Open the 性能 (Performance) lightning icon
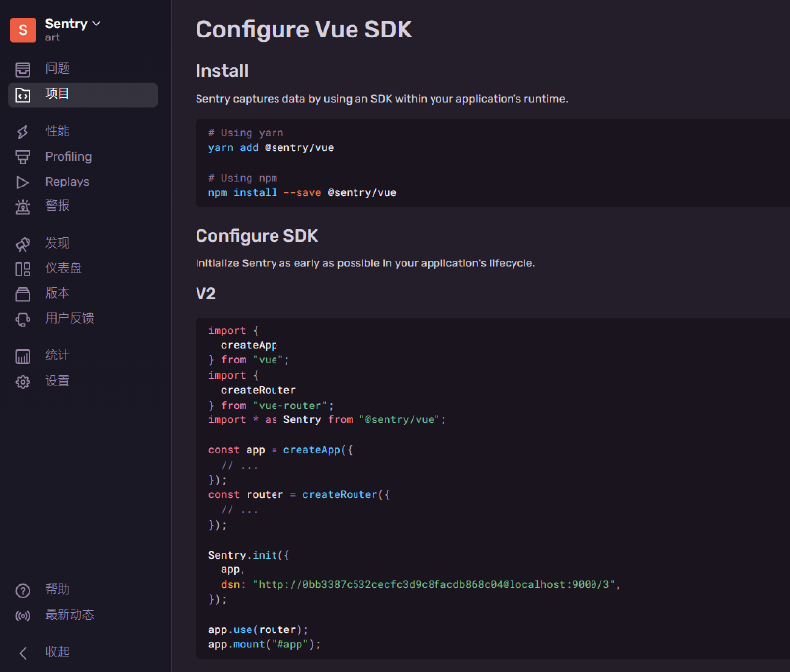This screenshot has height=672, width=790. pos(23,131)
